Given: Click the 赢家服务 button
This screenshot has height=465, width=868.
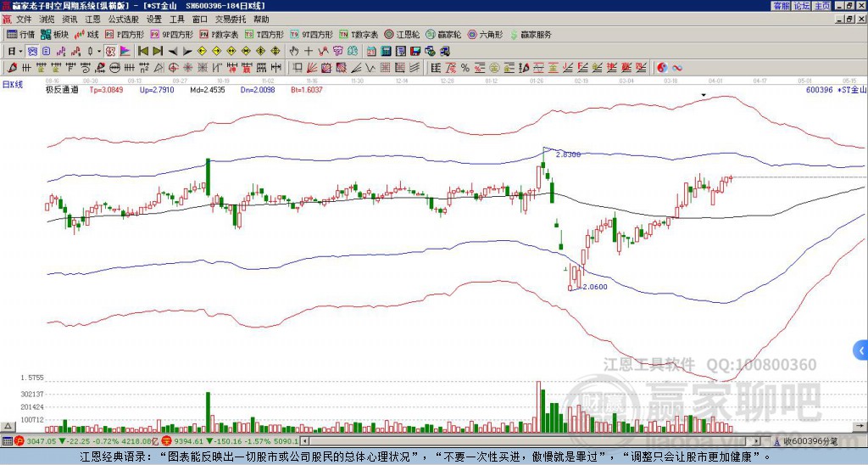Looking at the screenshot, I should [x=531, y=34].
